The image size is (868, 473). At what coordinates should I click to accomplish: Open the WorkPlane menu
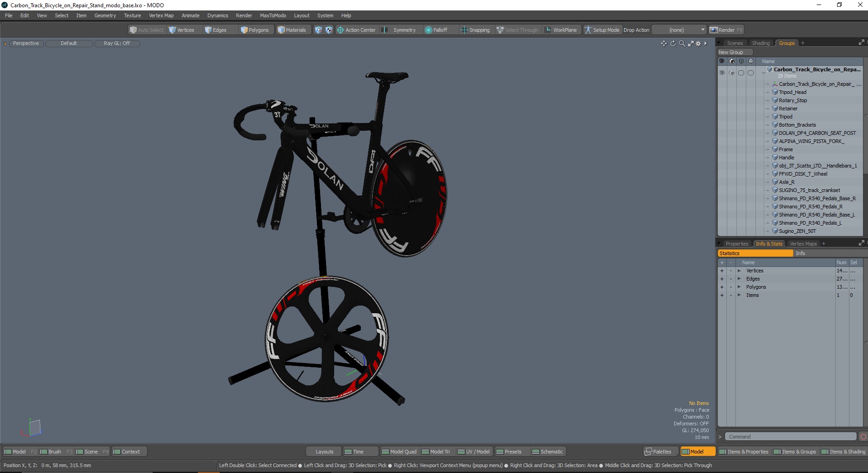pos(561,30)
